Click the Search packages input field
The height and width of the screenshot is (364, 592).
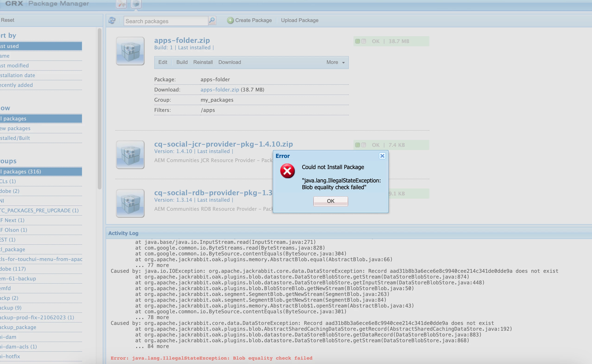[166, 21]
